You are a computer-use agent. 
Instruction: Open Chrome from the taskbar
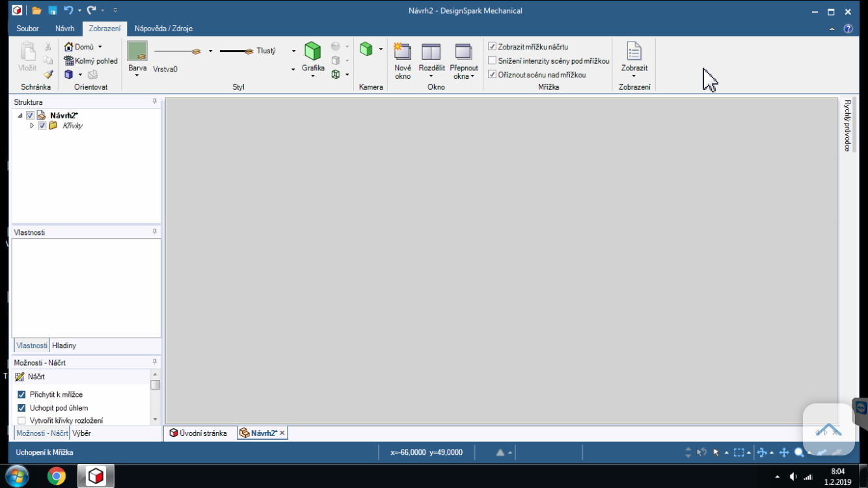[x=57, y=476]
